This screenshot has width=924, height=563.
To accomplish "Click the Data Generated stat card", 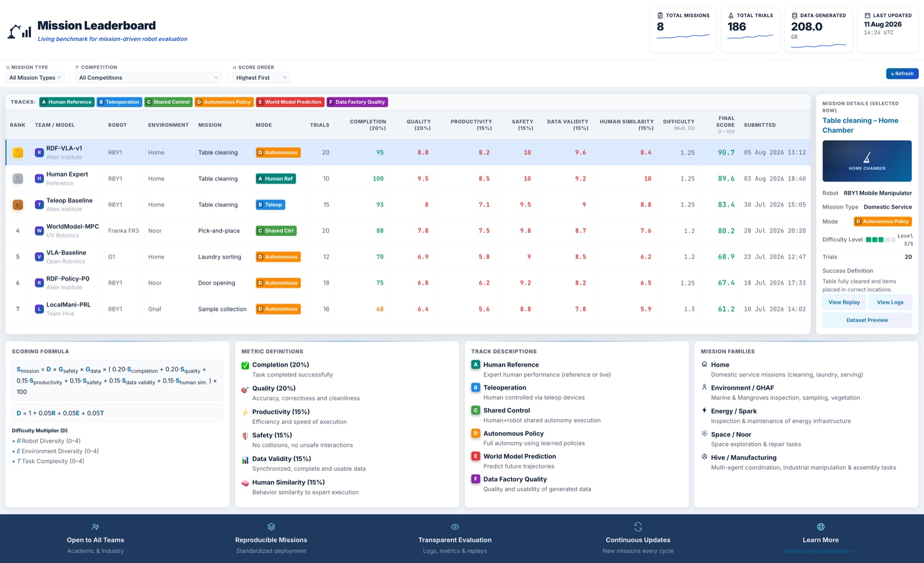I will [818, 30].
